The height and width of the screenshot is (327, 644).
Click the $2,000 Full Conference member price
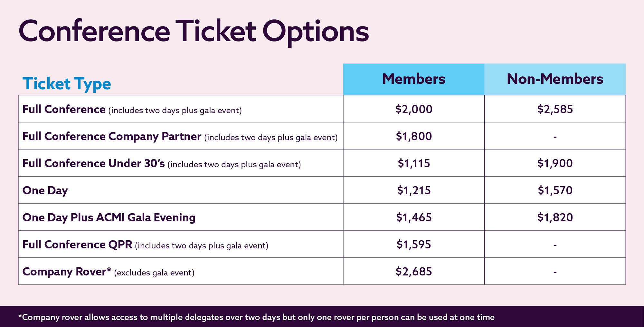[x=414, y=109]
